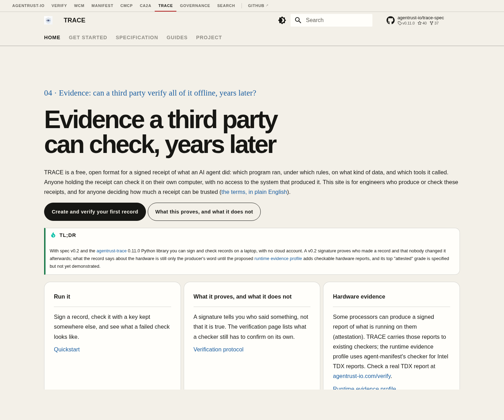Select the active TRACE top navigation item

coord(166,6)
